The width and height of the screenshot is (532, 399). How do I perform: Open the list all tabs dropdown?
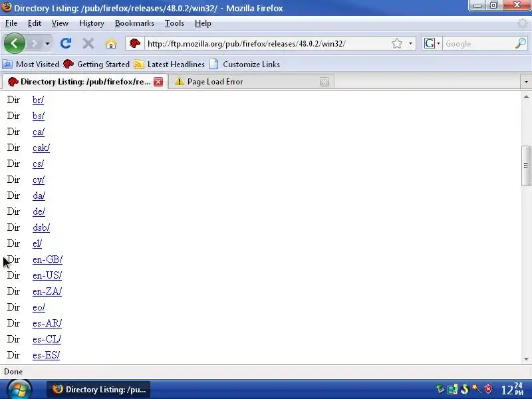[x=526, y=82]
